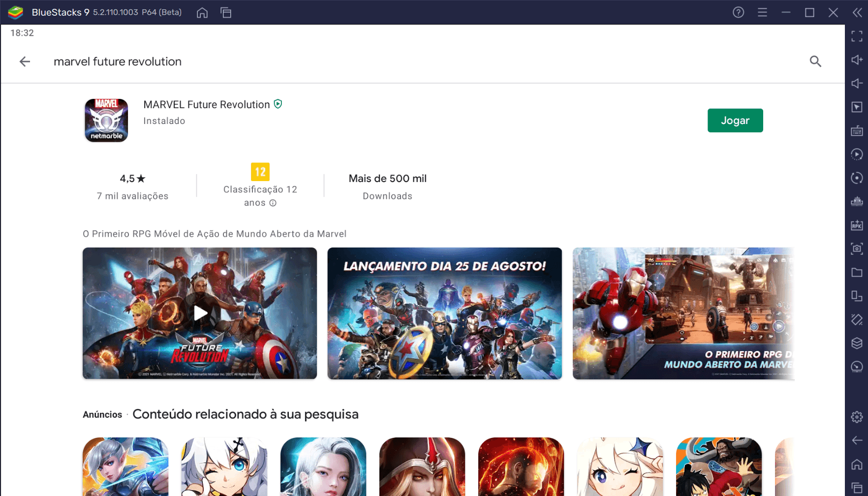Click the sidebar Android home icon
Viewport: 868px width, 496px height.
[857, 464]
